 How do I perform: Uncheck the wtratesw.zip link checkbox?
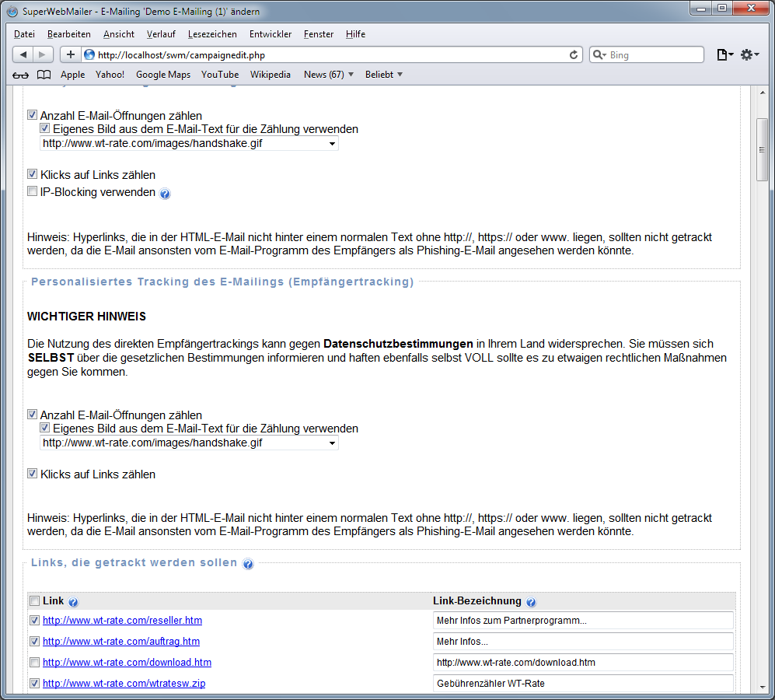coord(35,683)
